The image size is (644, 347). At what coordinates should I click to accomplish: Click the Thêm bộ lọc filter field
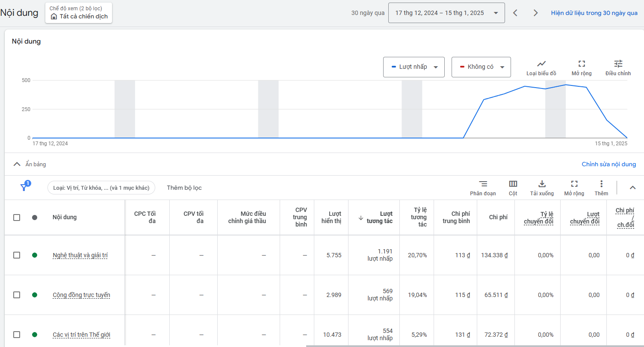(x=184, y=188)
